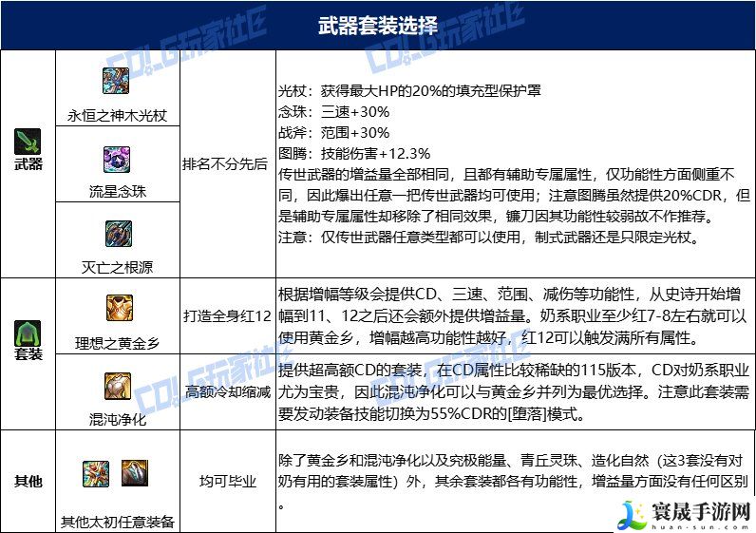Click the line starting 使用黄金乡，增幅越高
The image size is (756, 533).
click(488, 337)
